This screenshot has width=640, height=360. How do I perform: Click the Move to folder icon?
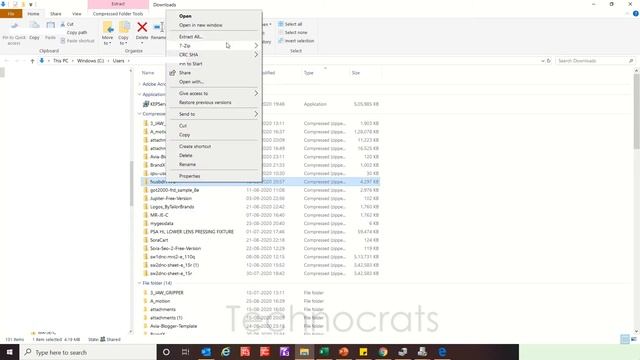(108, 27)
